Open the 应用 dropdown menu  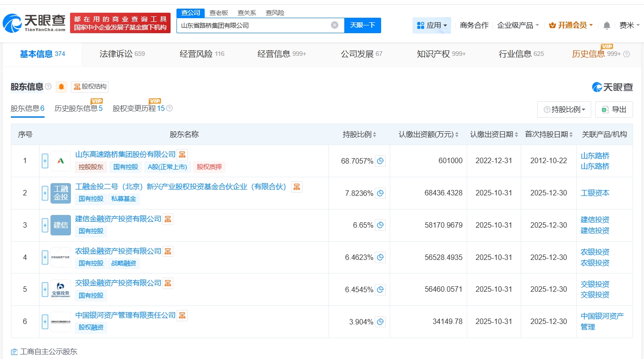point(432,25)
